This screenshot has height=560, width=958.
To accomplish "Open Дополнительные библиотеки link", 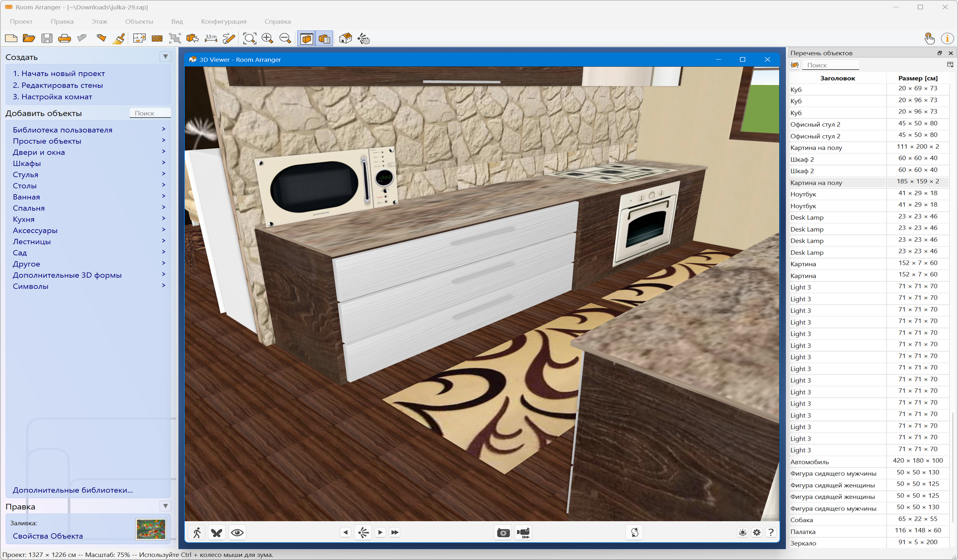I will click(x=73, y=490).
